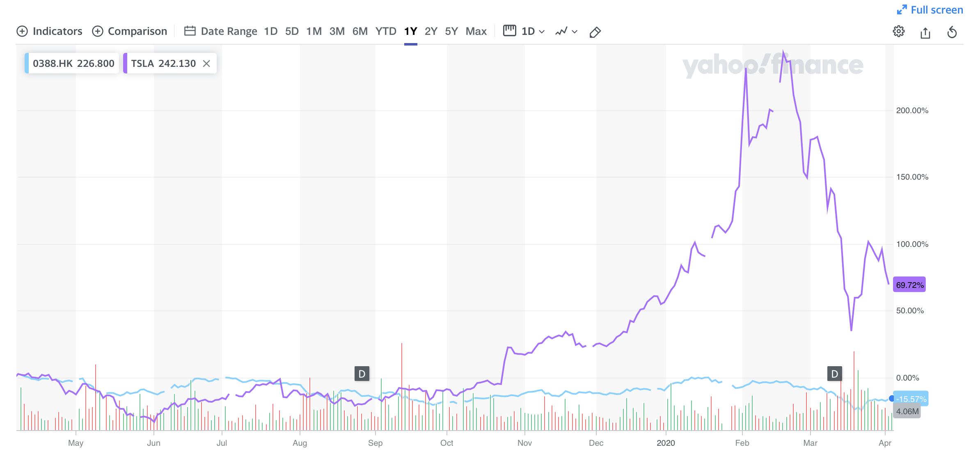Expand the 1D interval dropdown
This screenshot has height=456, width=980.
533,32
